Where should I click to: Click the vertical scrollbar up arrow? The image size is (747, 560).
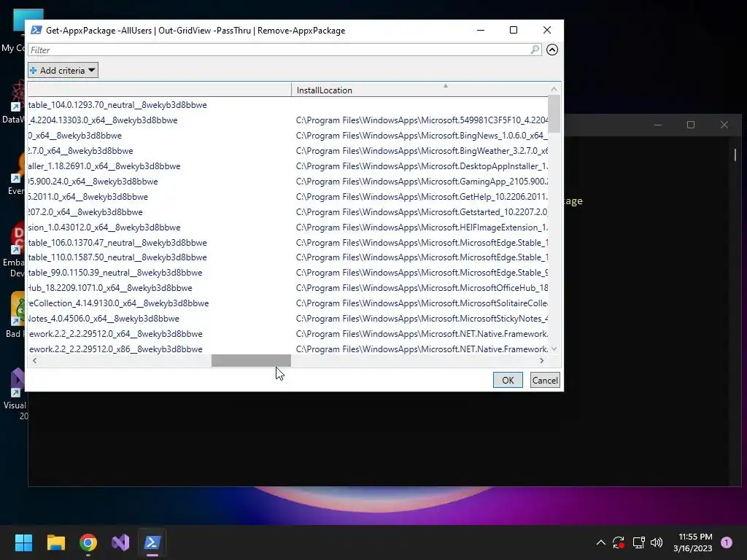554,89
